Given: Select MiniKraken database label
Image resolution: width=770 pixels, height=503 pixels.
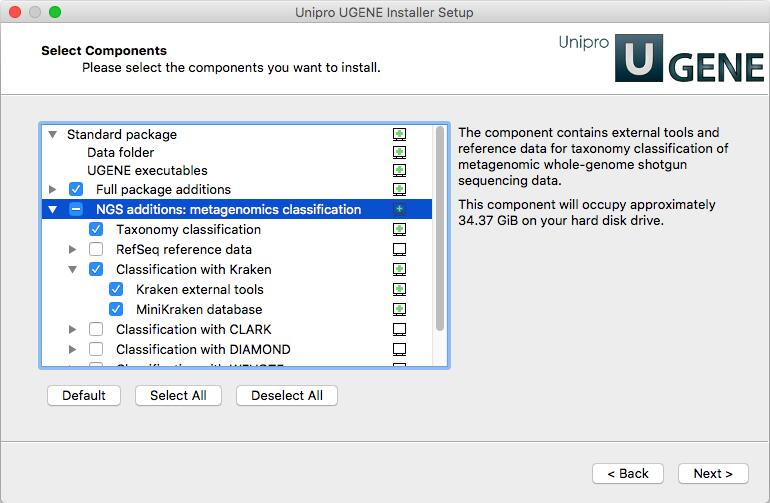Looking at the screenshot, I should click(x=199, y=309).
